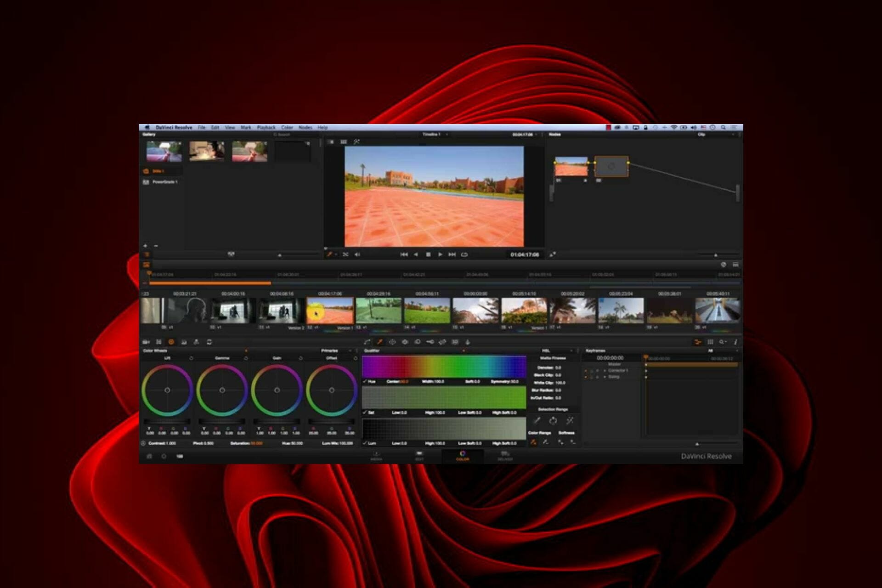
Task: Reset the Lift color wheel
Action: [x=191, y=358]
